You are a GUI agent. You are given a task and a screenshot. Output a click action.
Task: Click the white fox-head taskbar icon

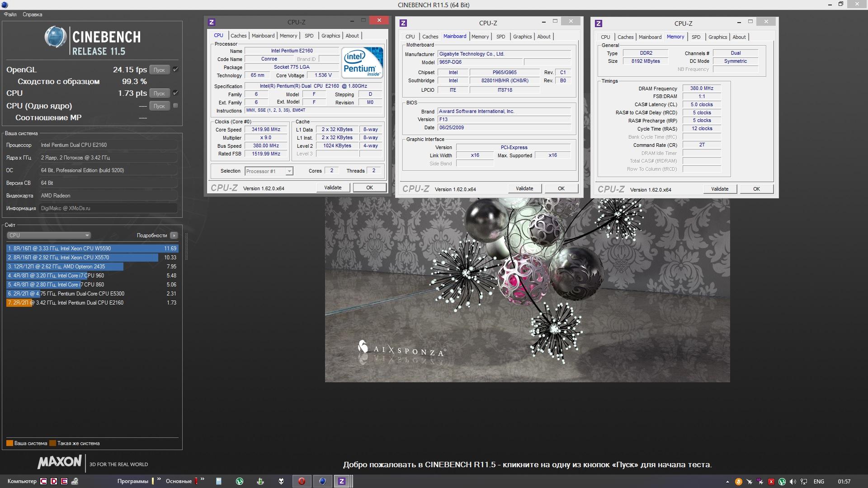(x=281, y=481)
